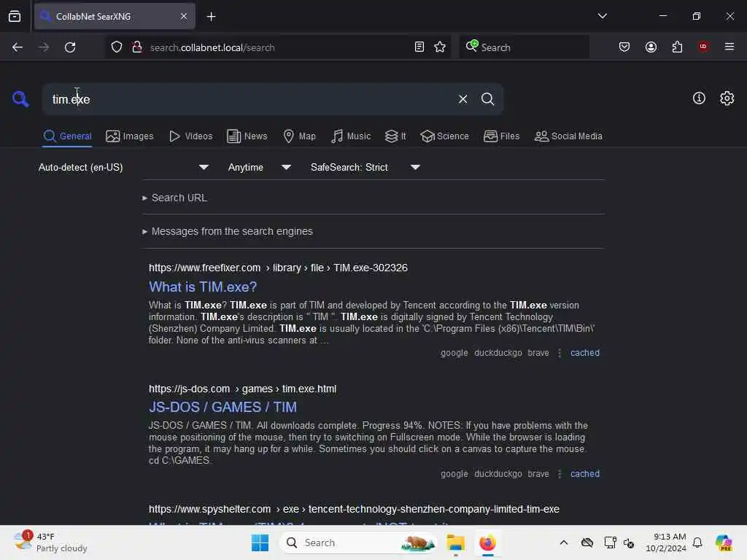Close the CollabNet SearXNG tab
Screen dimensions: 747x560
point(184,17)
